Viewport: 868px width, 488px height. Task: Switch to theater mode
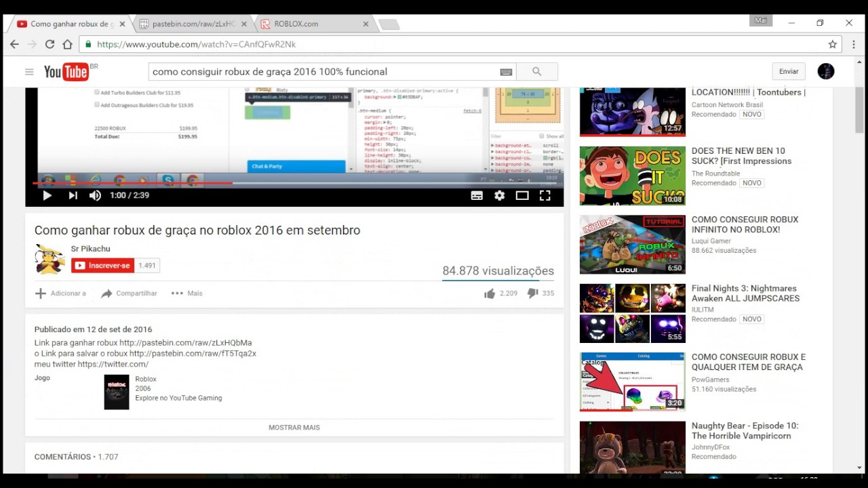522,195
